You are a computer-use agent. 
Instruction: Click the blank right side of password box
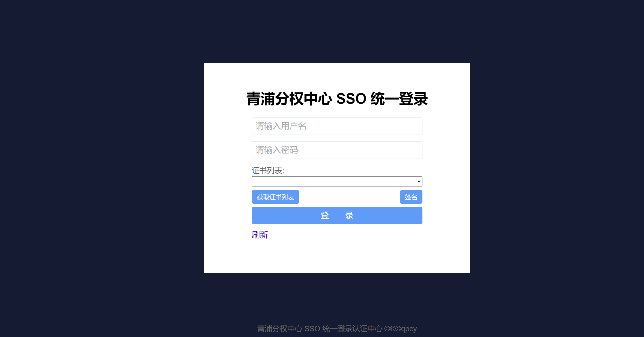tap(382, 150)
